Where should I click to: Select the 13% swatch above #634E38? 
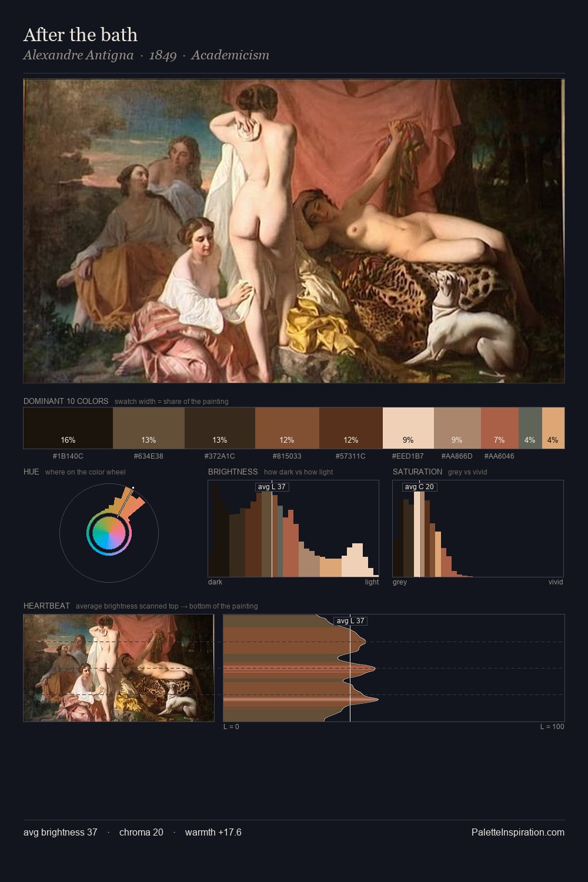click(149, 428)
